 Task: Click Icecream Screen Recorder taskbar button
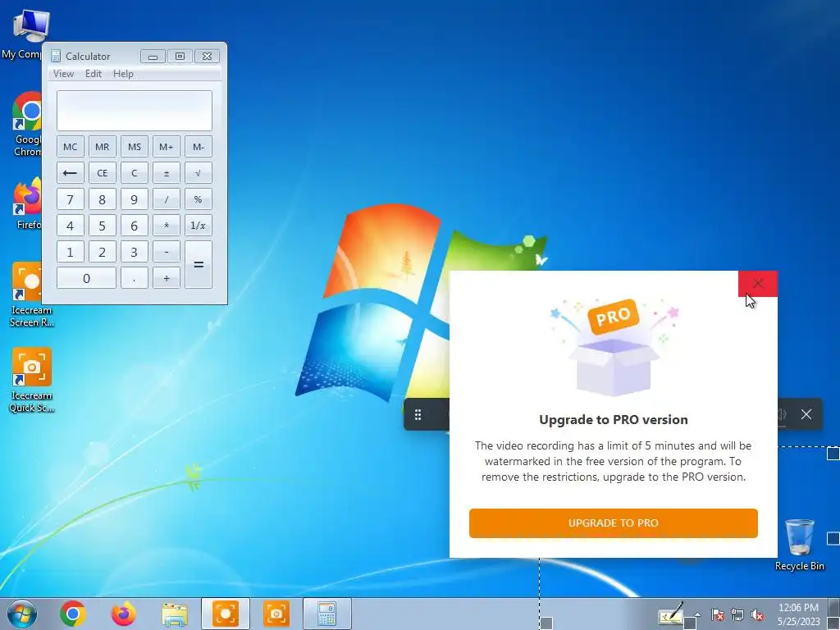tap(226, 614)
